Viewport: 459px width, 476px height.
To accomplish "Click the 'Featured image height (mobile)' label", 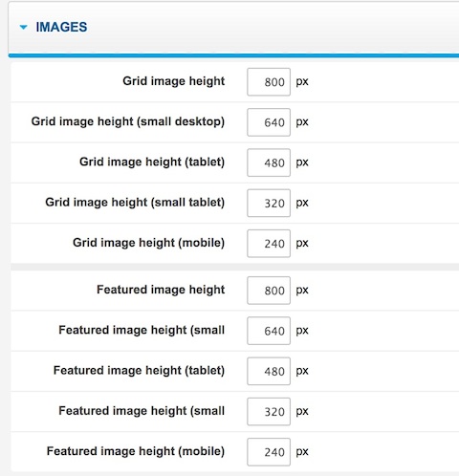I will pos(136,451).
